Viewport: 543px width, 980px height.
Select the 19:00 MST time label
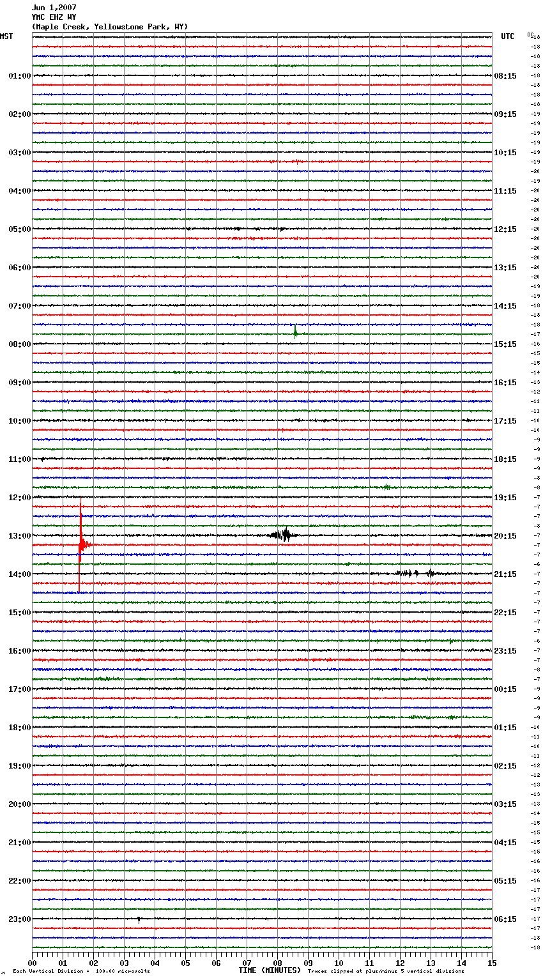coord(19,766)
